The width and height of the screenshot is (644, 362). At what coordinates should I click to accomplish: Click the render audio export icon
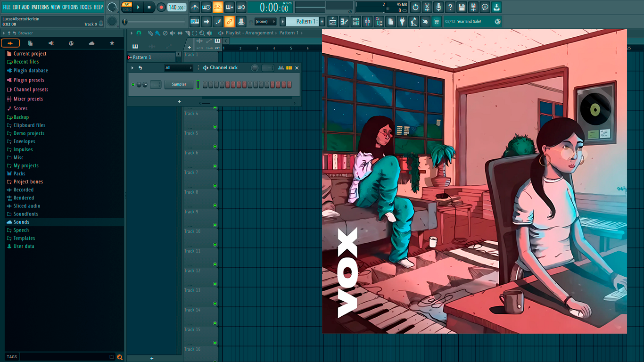click(x=473, y=8)
